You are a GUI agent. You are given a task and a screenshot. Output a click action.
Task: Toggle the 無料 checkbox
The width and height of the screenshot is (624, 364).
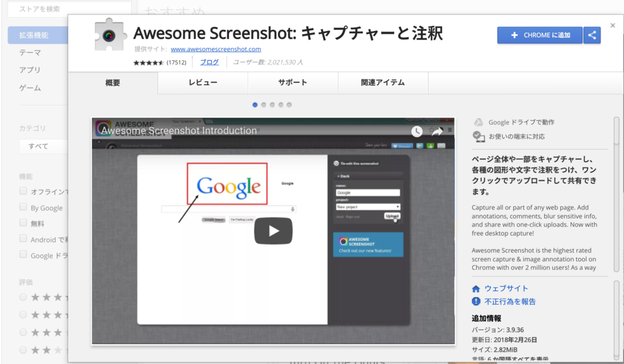click(24, 223)
